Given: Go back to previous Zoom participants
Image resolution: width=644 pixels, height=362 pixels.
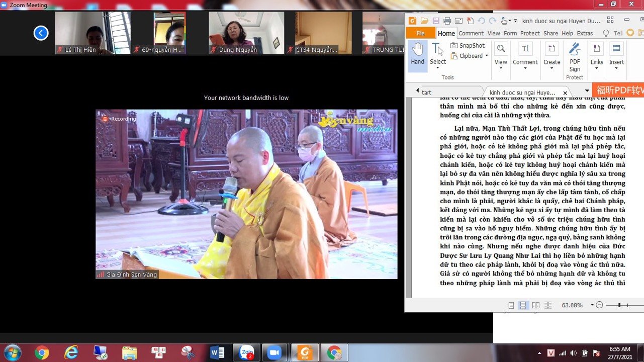Looking at the screenshot, I should (41, 33).
